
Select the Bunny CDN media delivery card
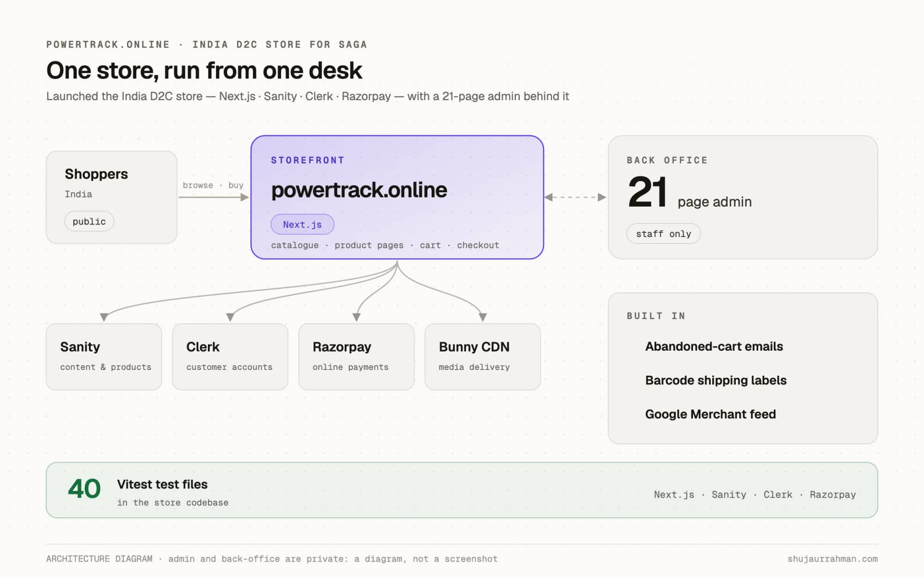[483, 356]
